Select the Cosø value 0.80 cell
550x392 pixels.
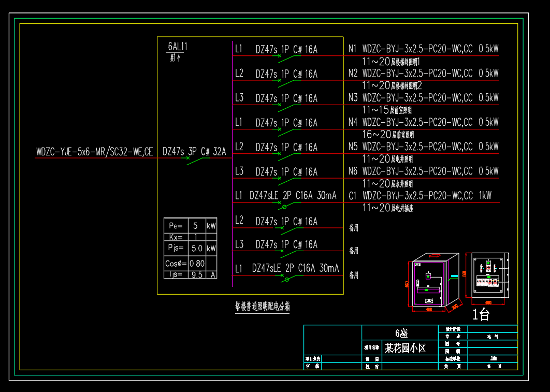[197, 264]
